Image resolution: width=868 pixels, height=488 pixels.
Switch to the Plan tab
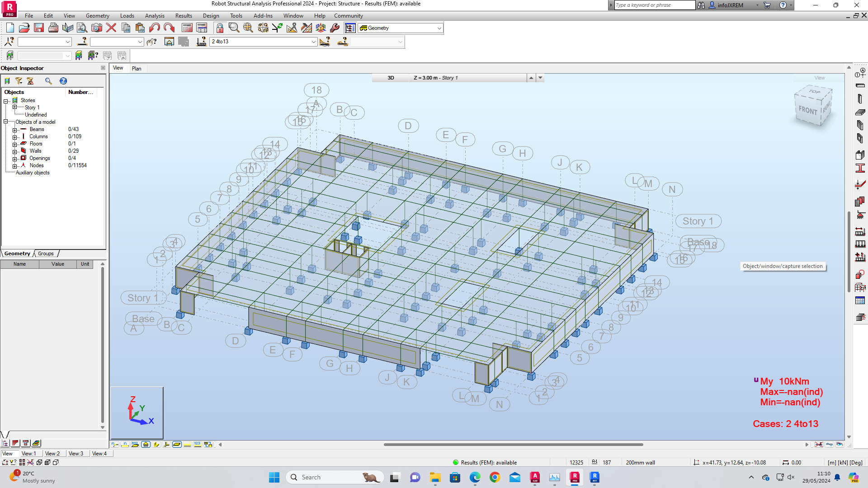[137, 68]
